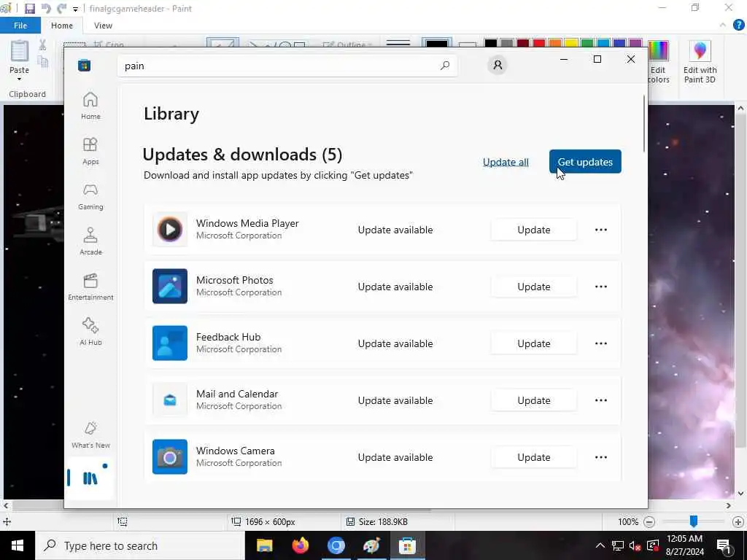Click the Windows taskbar search box

(x=140, y=545)
